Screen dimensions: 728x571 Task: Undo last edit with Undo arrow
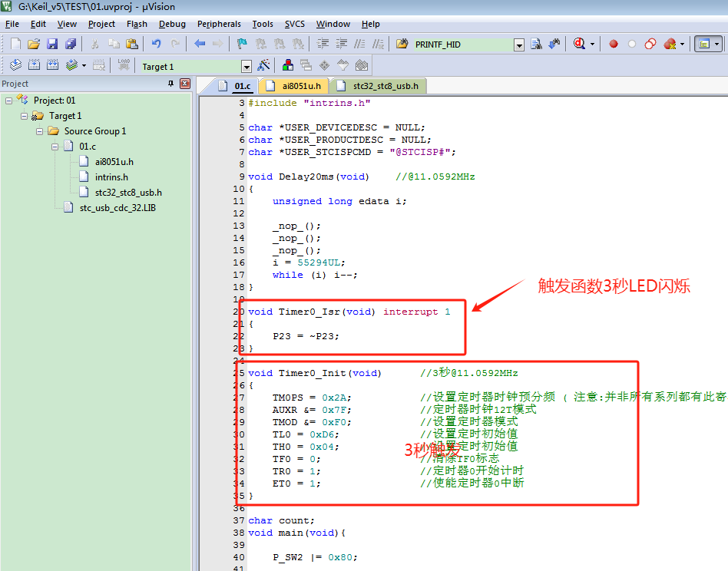pyautogui.click(x=157, y=44)
